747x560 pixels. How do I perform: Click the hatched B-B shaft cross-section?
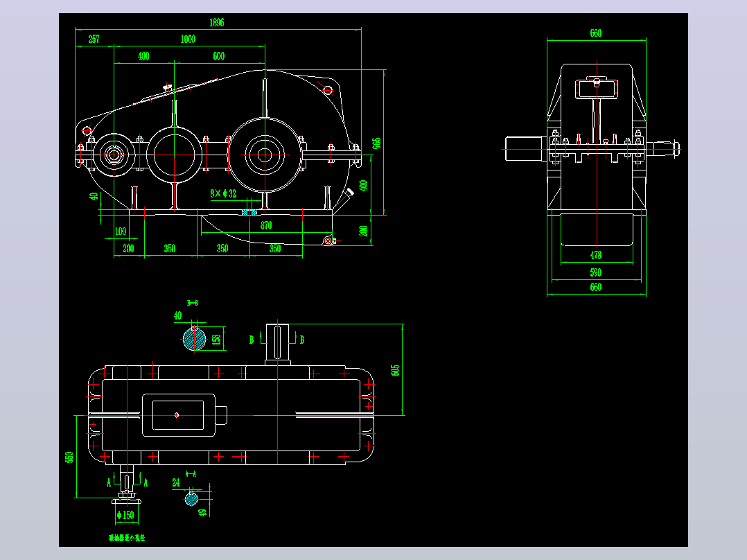tap(194, 339)
